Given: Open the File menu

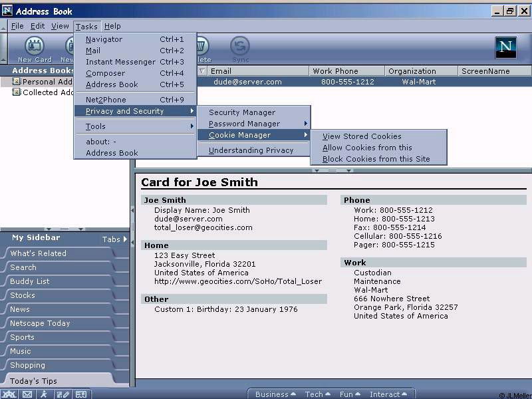Looking at the screenshot, I should [17, 26].
